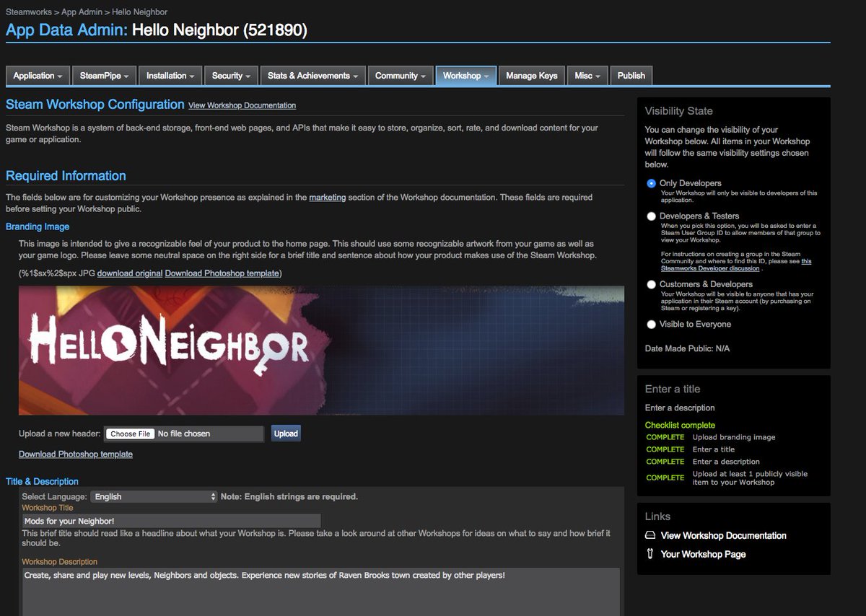The image size is (866, 616).
Task: Click the Hello Neighbor branding image
Action: tap(321, 351)
